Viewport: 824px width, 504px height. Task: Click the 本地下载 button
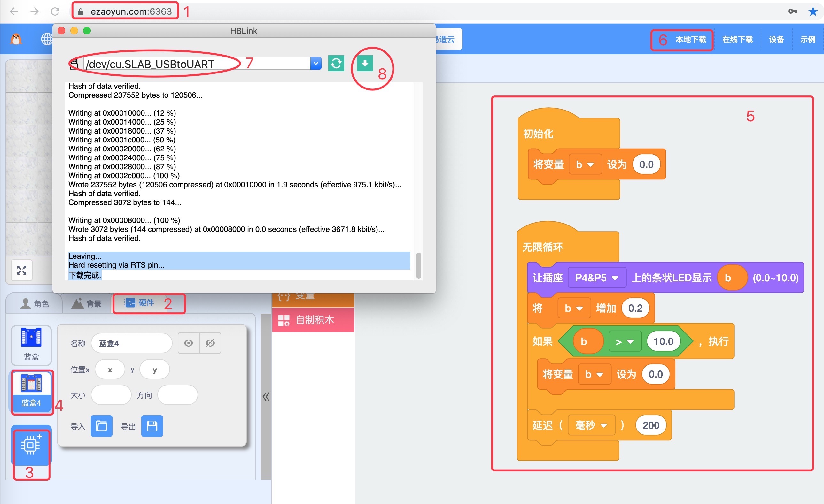(x=691, y=39)
